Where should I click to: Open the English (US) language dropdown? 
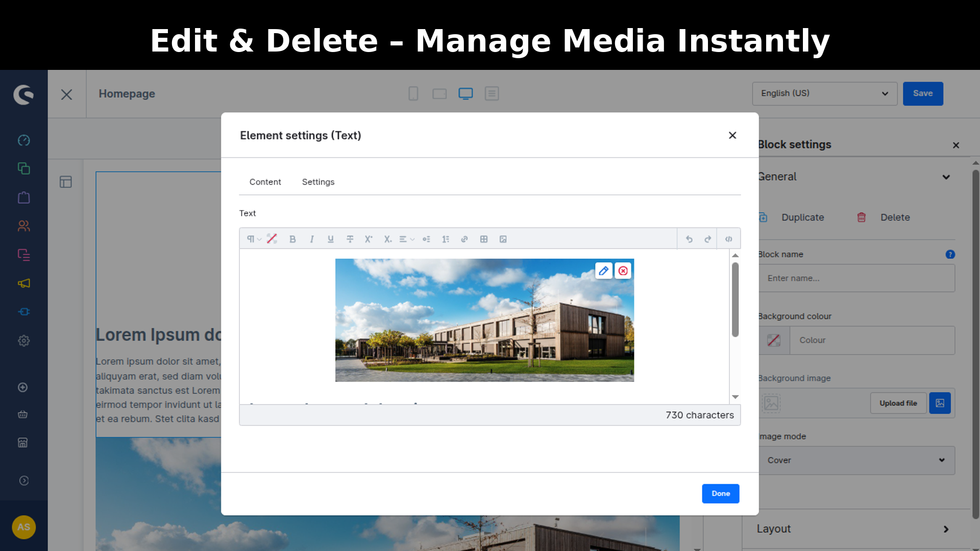[x=824, y=93]
